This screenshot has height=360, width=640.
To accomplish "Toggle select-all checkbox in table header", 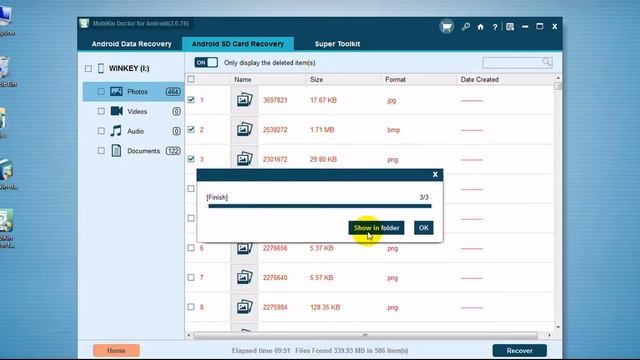I will click(x=191, y=79).
